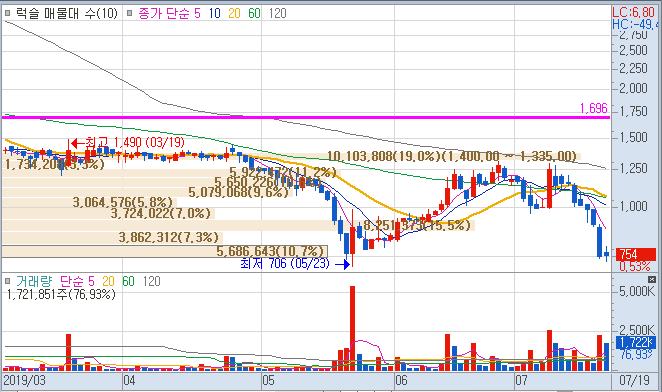Click the 1,250 price axis label
662x392 pixels.
coord(633,168)
